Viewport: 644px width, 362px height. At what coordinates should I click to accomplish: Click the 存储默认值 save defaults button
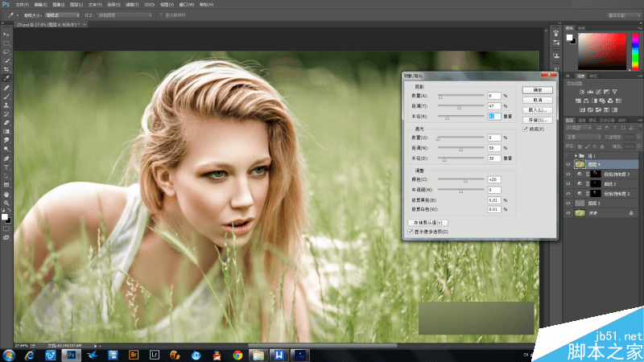(x=428, y=222)
